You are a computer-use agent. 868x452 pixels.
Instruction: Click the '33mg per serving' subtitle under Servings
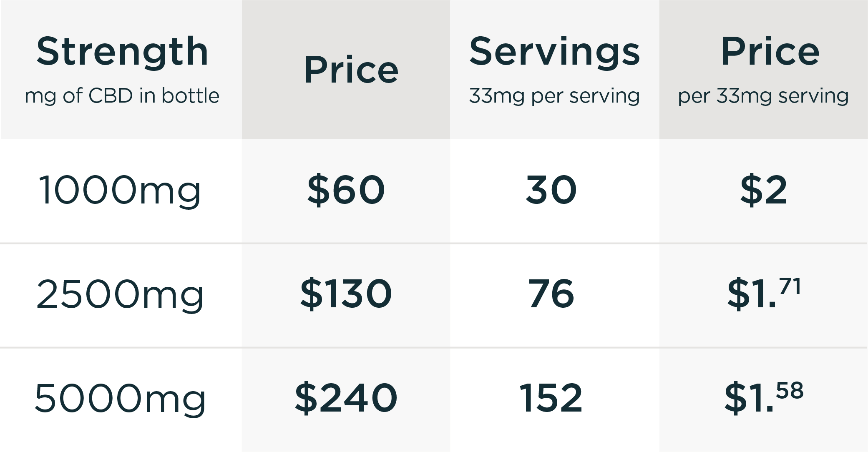tap(554, 96)
